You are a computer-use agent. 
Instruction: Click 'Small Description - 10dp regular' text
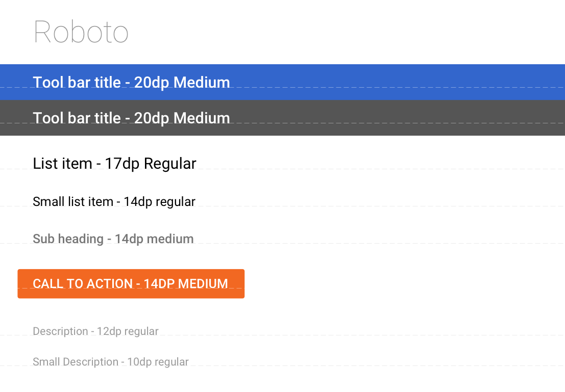[111, 362]
